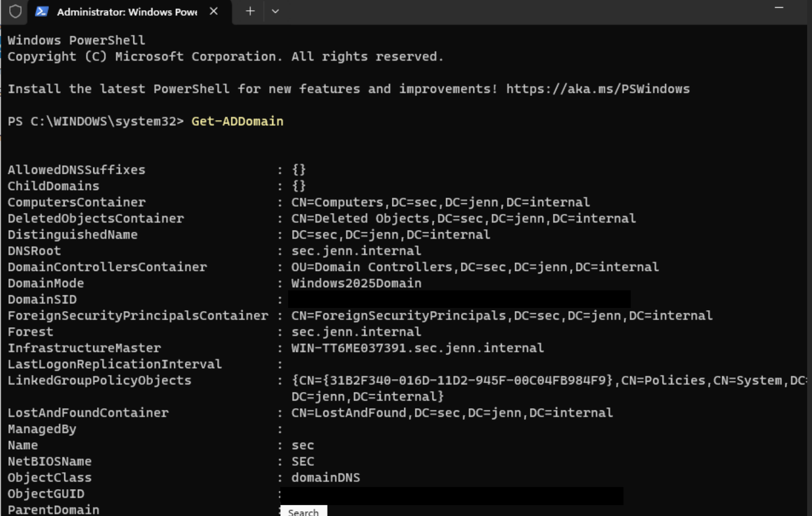Viewport: 812px width, 516px height.
Task: Click the Windows2025Domain value
Action: click(356, 283)
